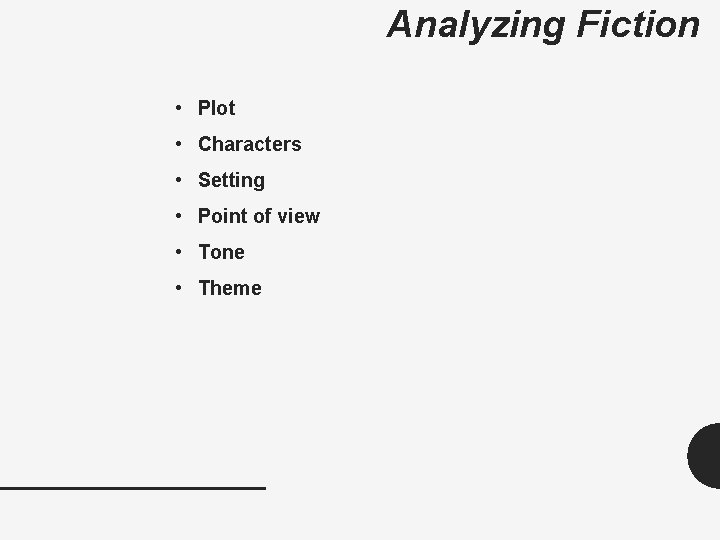Viewport: 720px width, 540px height.
Task: Click the 'Characters' bullet text
Action: click(250, 144)
